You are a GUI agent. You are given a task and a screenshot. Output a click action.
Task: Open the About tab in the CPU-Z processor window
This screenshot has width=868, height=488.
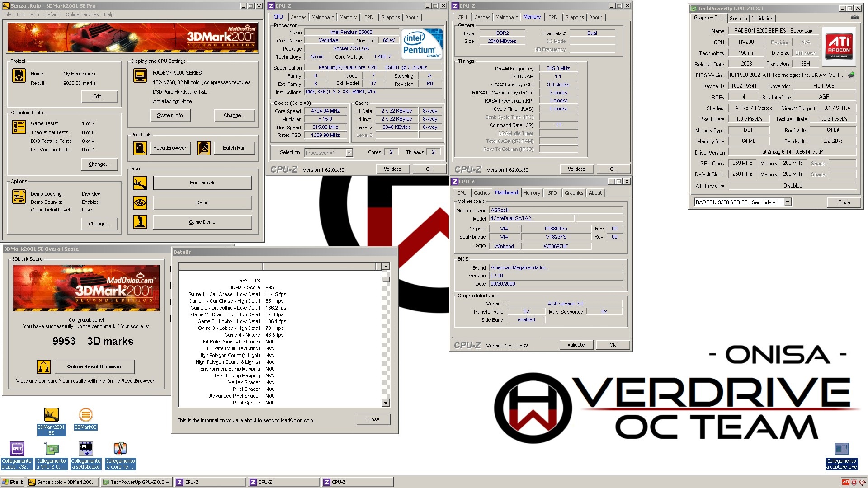[x=411, y=17]
